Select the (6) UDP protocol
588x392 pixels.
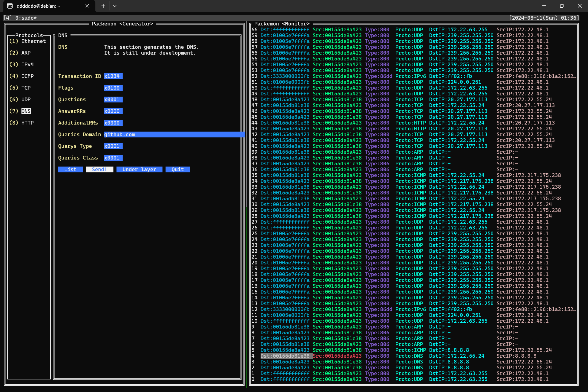pos(20,99)
